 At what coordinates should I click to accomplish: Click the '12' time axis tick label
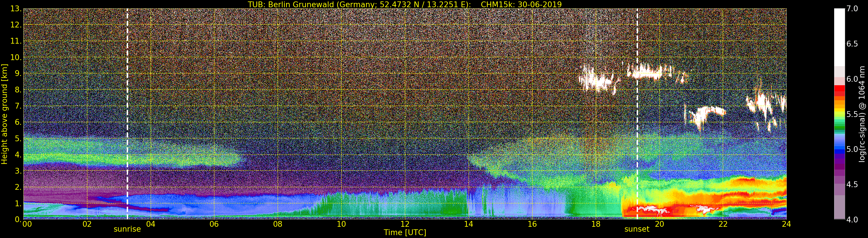405,224
